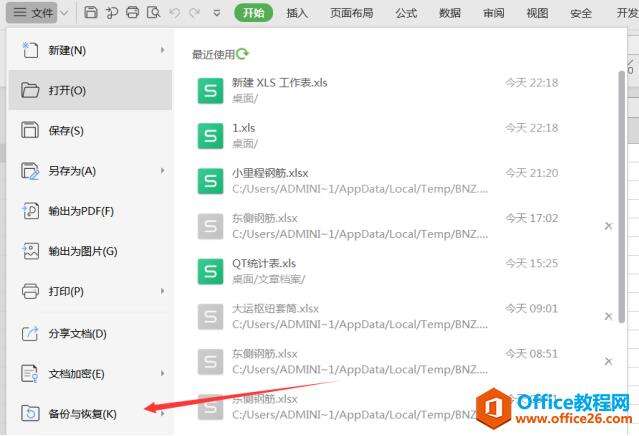Switch to the 安全 tab
Viewport: 639px width, 436px height.
[x=581, y=13]
